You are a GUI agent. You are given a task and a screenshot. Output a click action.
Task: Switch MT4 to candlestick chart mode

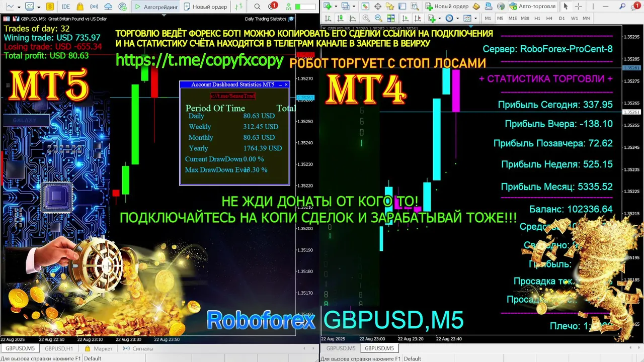click(340, 18)
